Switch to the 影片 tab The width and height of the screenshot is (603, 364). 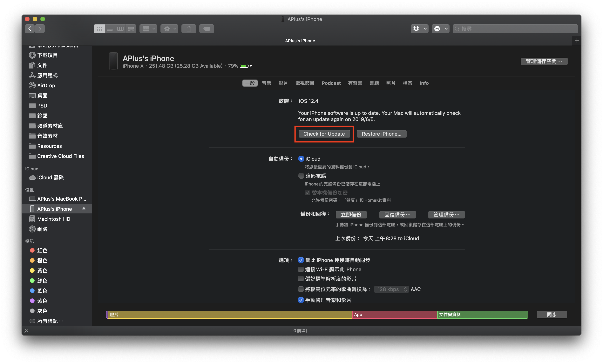coord(283,83)
